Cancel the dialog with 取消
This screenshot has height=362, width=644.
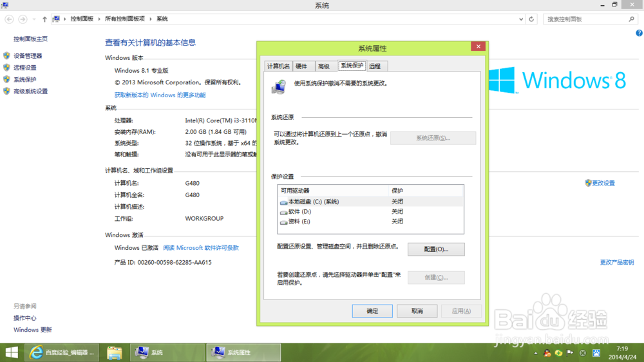(x=417, y=311)
